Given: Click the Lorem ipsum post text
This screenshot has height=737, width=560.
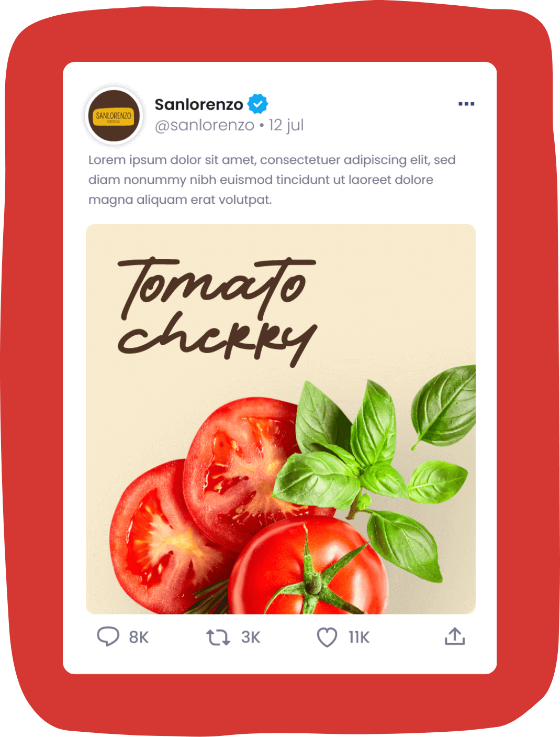Looking at the screenshot, I should [272, 180].
